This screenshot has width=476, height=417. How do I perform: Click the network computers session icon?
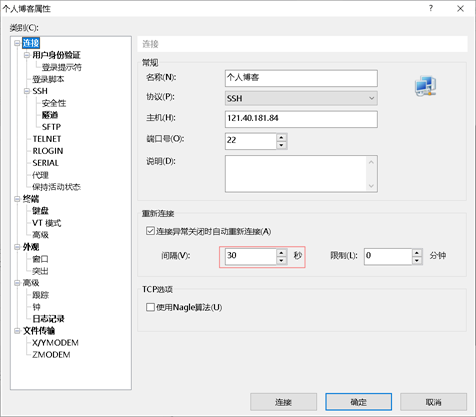coord(426,86)
